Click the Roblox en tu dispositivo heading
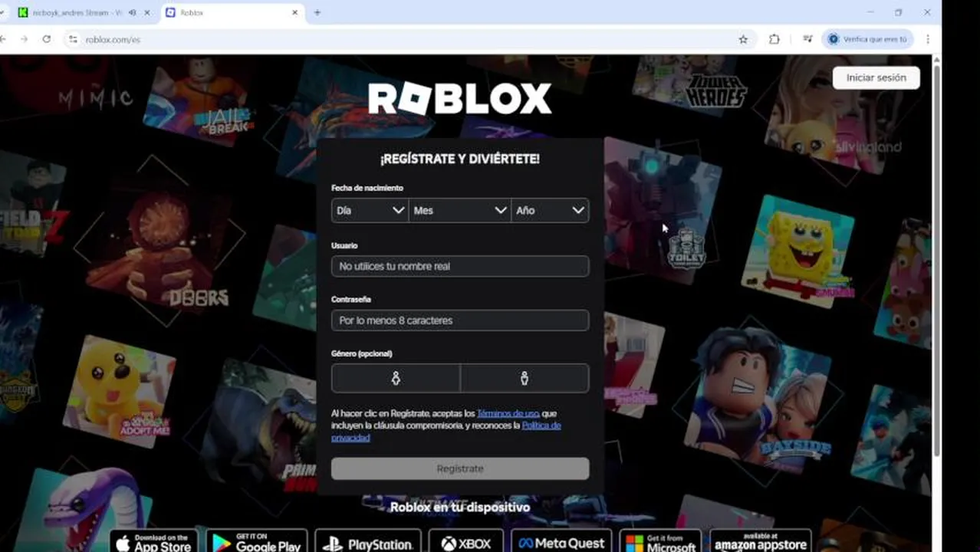This screenshot has width=980, height=552. pos(460,507)
